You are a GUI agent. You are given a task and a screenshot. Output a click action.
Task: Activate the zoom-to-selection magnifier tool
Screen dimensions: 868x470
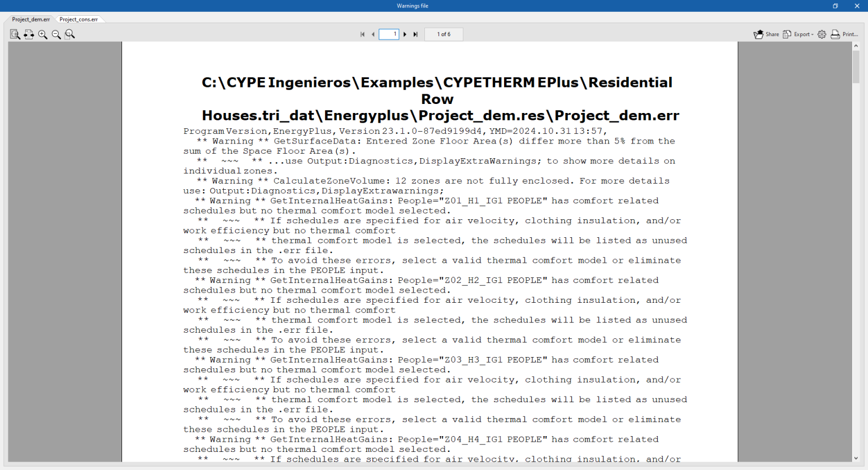pos(70,34)
